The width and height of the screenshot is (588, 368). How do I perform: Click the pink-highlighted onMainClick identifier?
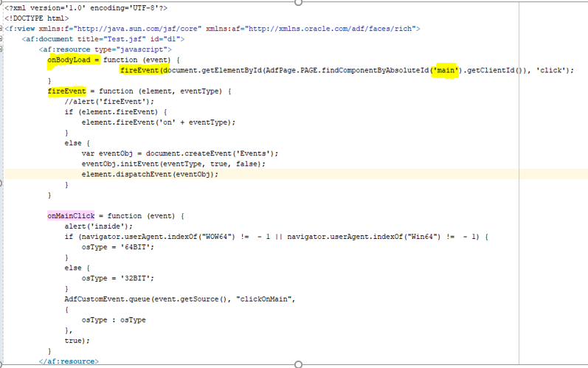72,216
